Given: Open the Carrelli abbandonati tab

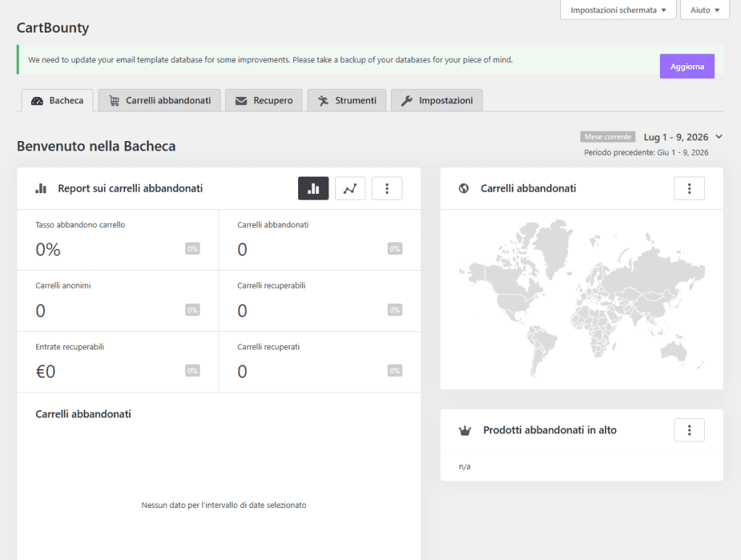Looking at the screenshot, I should click(x=159, y=100).
